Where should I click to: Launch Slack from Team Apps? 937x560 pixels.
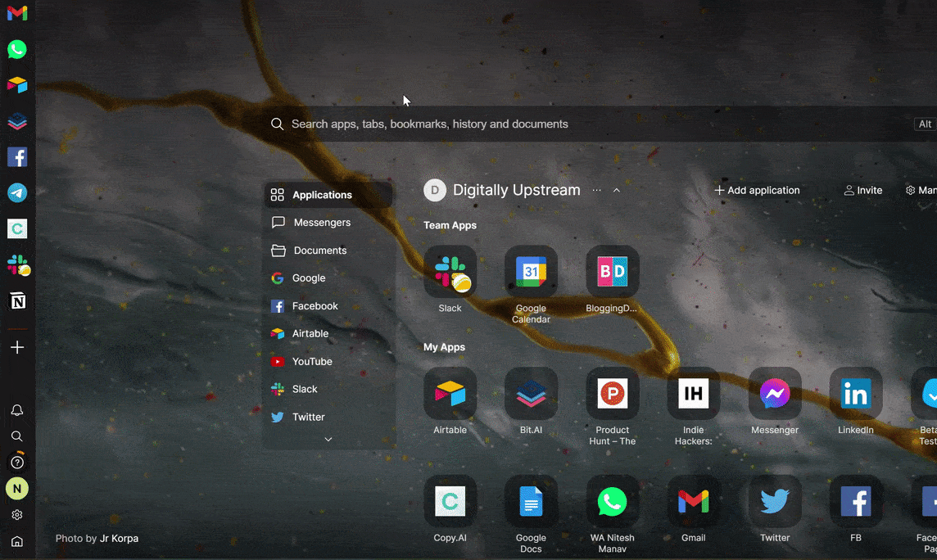(450, 271)
